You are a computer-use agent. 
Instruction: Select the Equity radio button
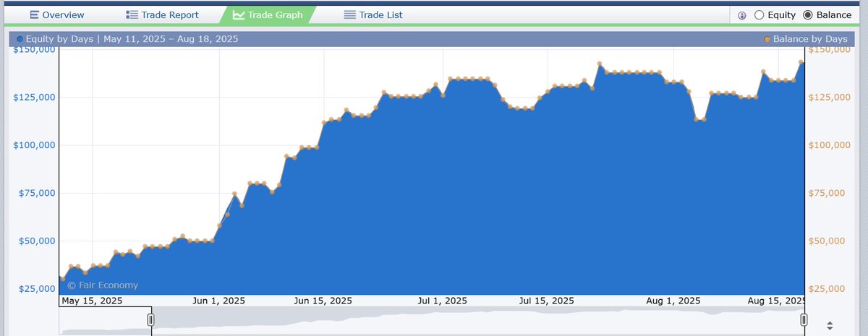(759, 14)
